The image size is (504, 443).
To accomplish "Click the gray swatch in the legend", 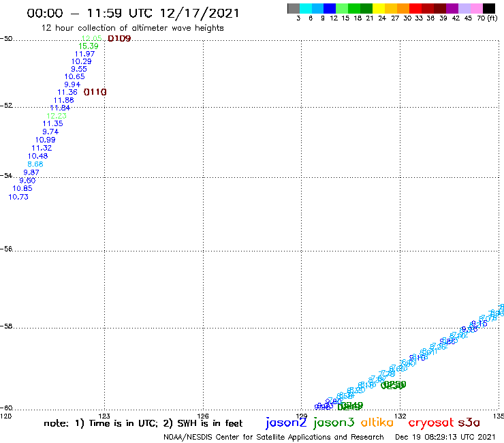I will point(294,8).
